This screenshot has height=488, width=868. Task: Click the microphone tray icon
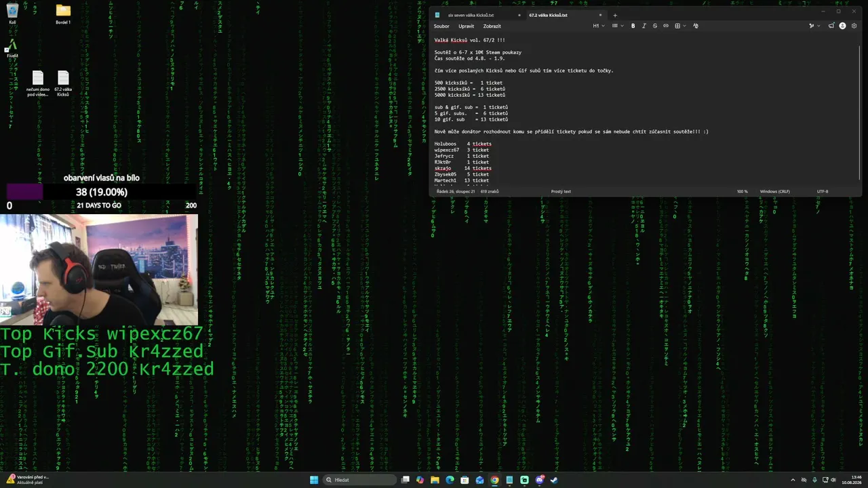(x=814, y=480)
